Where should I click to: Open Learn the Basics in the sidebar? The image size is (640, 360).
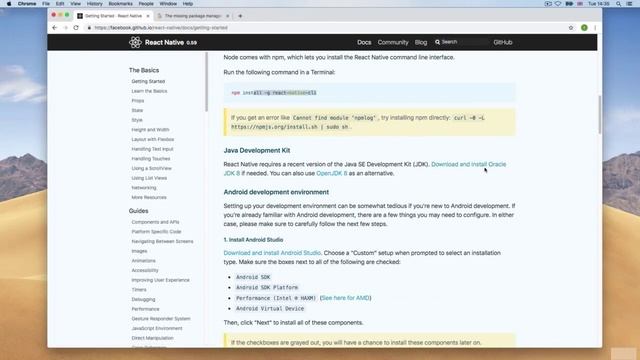pos(149,91)
